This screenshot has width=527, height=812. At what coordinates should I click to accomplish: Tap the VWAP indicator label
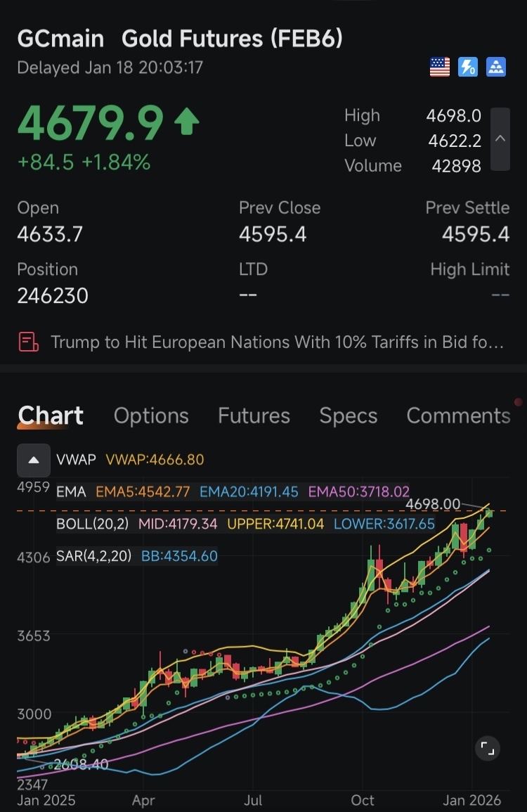[77, 460]
